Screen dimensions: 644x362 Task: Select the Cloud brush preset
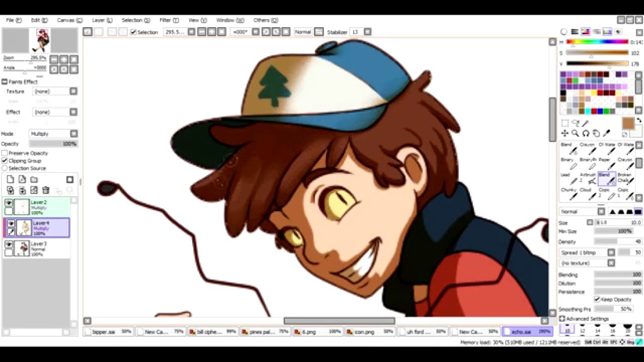point(587,194)
